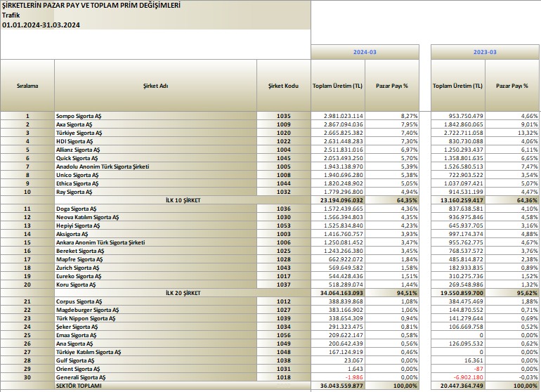Click Eureko Sigorta AŞ name
The image size is (541, 392).
pyautogui.click(x=155, y=276)
